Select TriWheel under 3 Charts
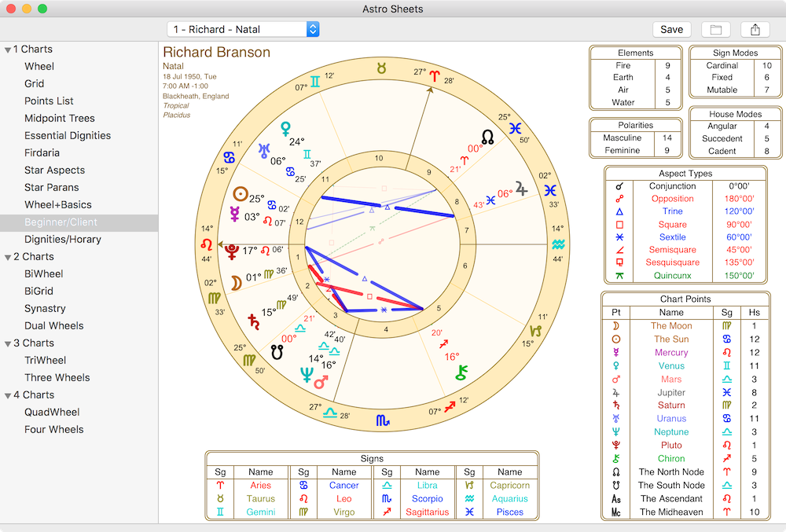This screenshot has height=532, width=786. point(45,360)
